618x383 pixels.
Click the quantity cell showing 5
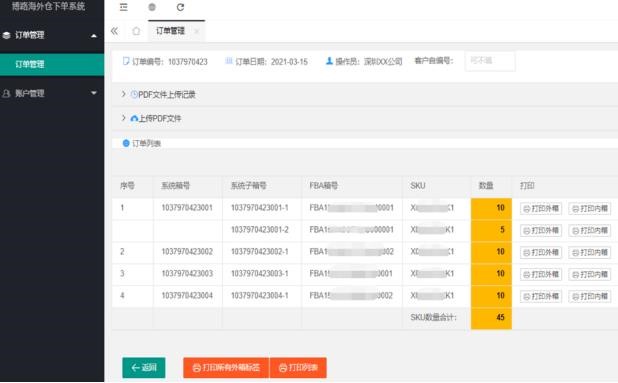pos(491,230)
